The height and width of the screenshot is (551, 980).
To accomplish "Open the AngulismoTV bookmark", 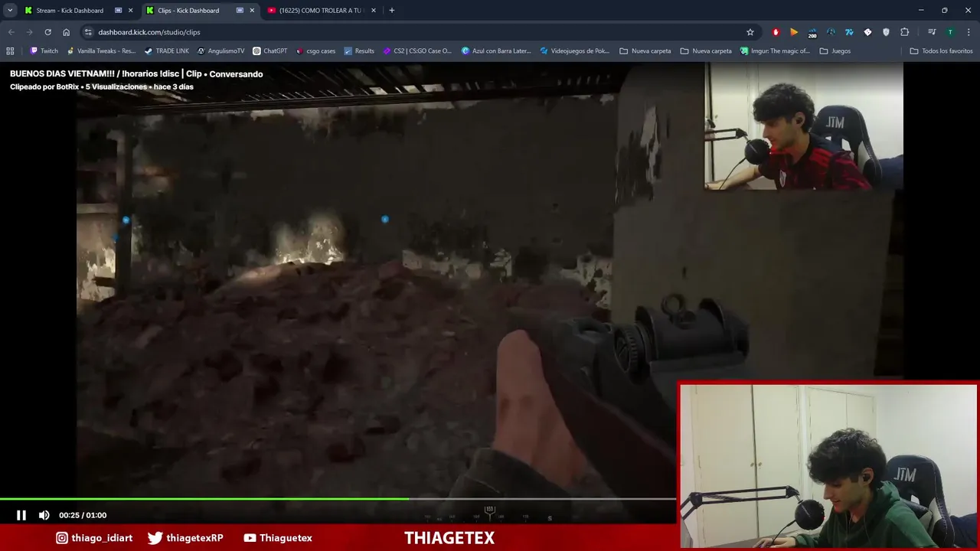I will coord(220,51).
